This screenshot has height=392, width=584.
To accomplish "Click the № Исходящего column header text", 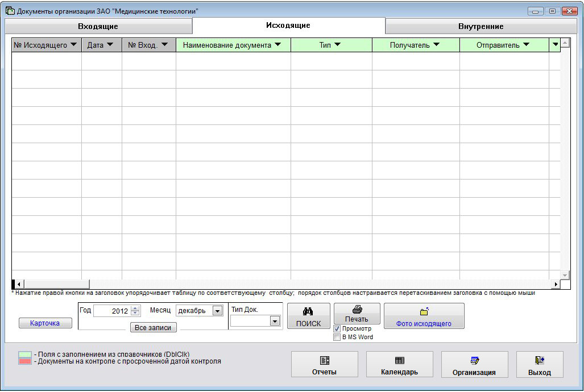I will pos(40,45).
